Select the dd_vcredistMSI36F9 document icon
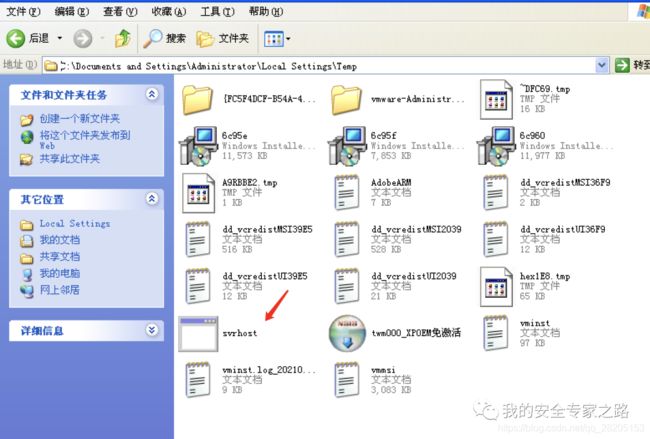The image size is (650, 439). (x=496, y=192)
